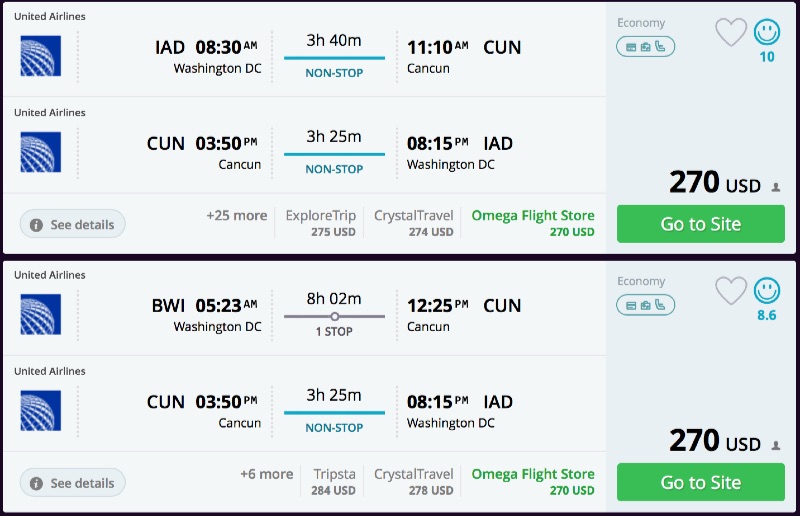The width and height of the screenshot is (800, 516).
Task: Select the ExploreTrip 275 USD offer
Action: pyautogui.click(x=320, y=223)
